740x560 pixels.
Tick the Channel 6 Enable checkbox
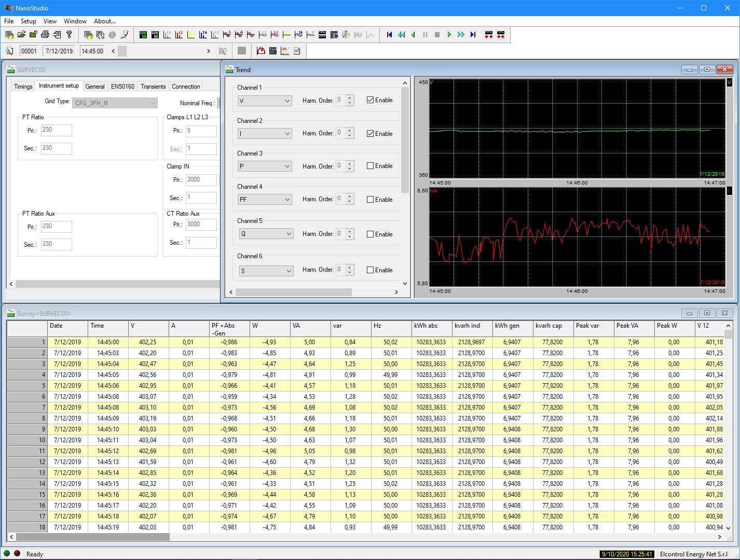click(370, 270)
